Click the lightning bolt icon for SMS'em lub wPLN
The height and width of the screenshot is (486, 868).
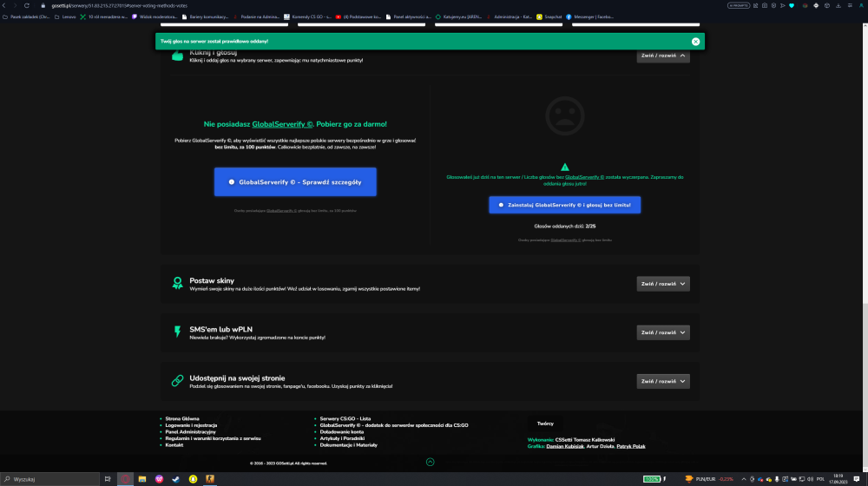177,332
